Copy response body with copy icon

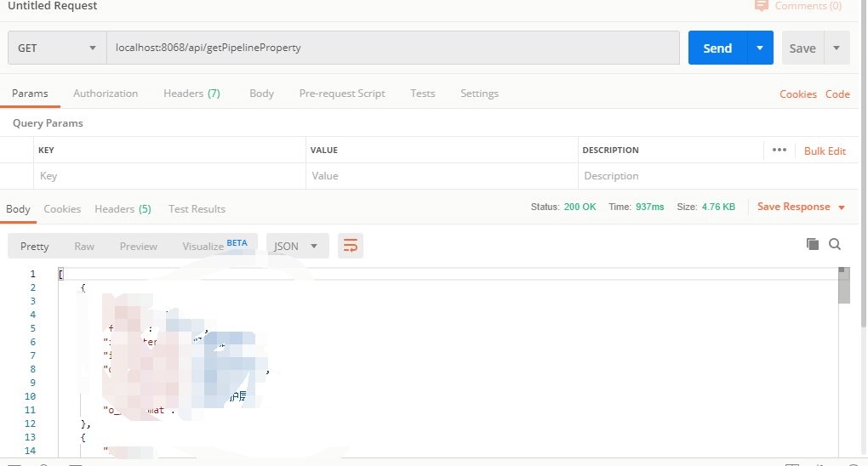[813, 244]
